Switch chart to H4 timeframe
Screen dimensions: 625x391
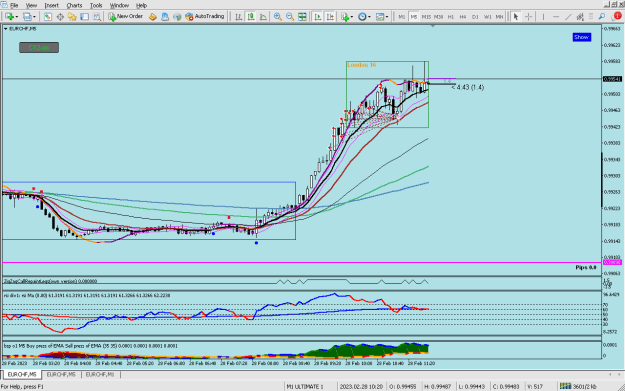(x=463, y=17)
